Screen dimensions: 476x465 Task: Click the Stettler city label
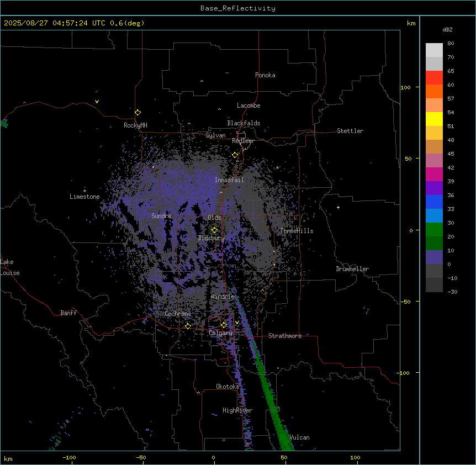(x=350, y=131)
